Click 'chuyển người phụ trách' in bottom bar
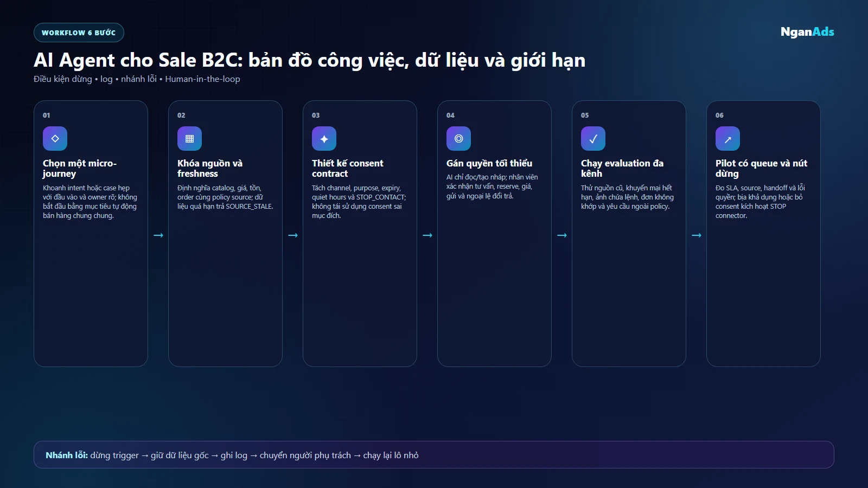868x488 pixels. (x=305, y=455)
